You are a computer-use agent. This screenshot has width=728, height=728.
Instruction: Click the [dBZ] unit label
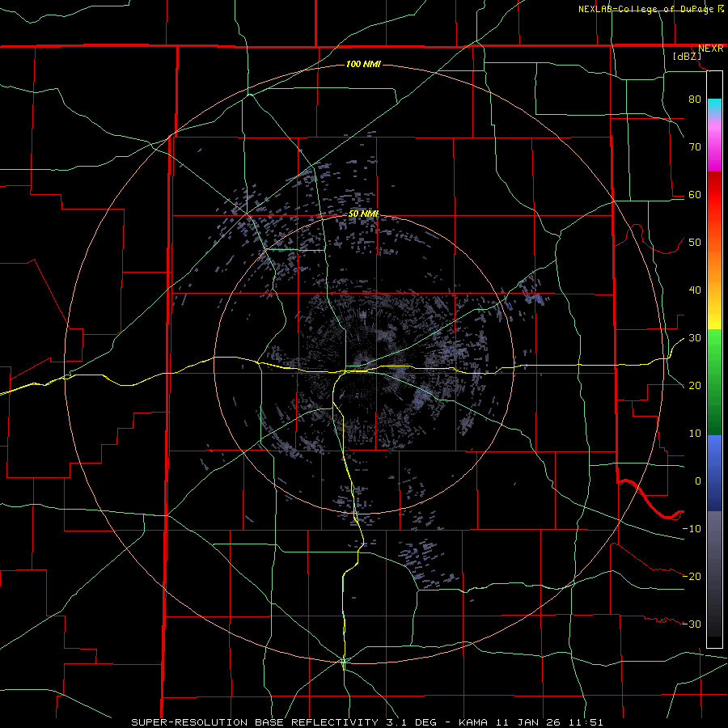coord(687,56)
